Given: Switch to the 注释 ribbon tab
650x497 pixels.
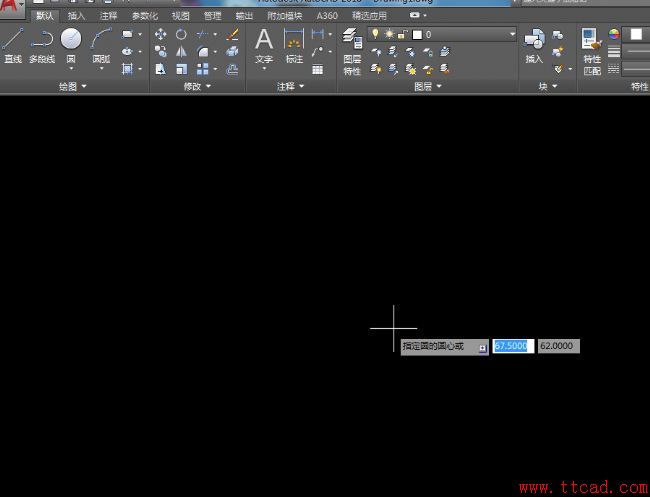Looking at the screenshot, I should (108, 16).
